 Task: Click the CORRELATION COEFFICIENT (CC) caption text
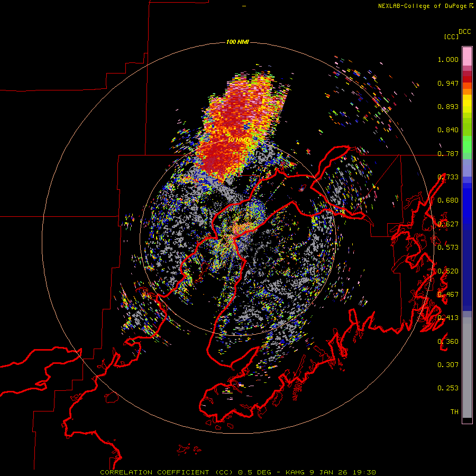click(x=167, y=472)
